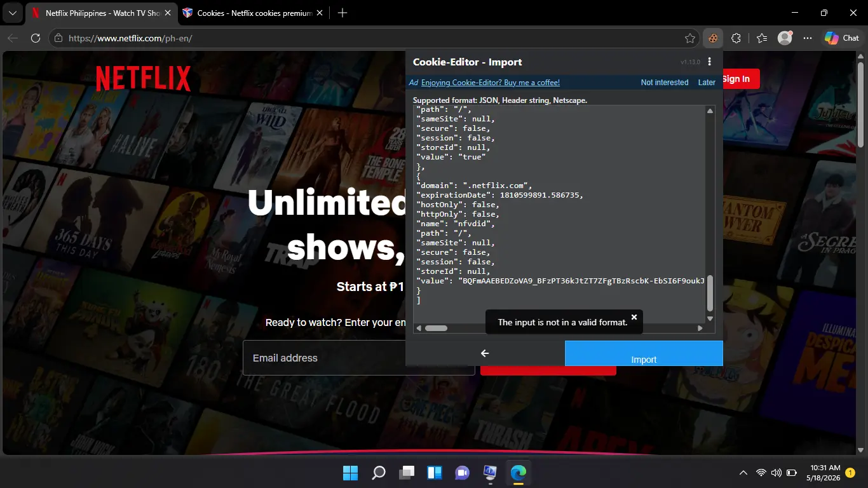Click the Netflix page vertical scrollbar
Image resolution: width=868 pixels, height=488 pixels.
[860, 105]
